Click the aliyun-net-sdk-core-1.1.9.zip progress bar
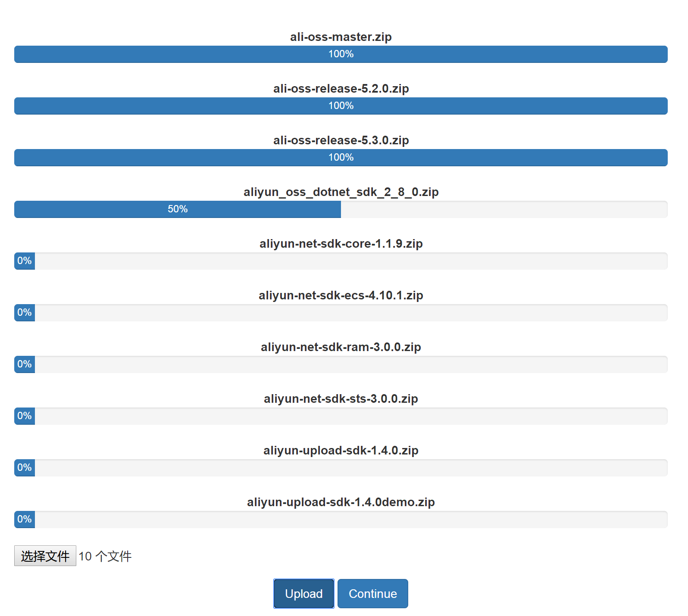The height and width of the screenshot is (616, 688). [341, 261]
